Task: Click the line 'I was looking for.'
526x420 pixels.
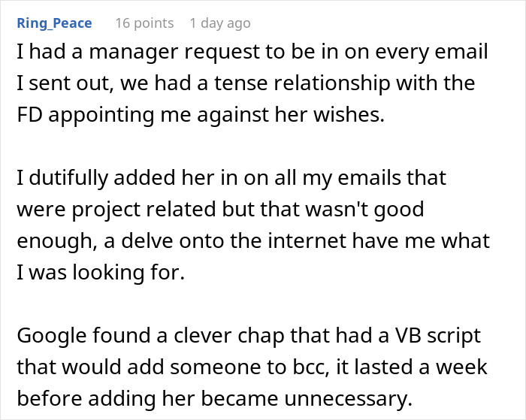Action: coord(101,272)
